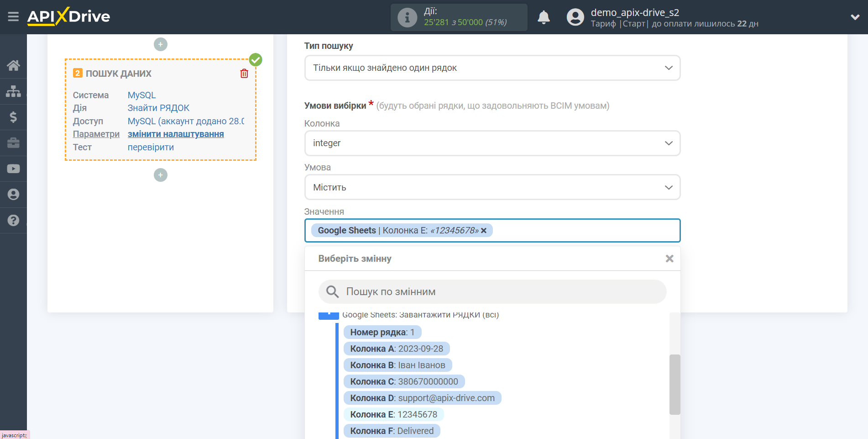Click 'змінити налаштування' link
868x439 pixels.
pyautogui.click(x=176, y=134)
